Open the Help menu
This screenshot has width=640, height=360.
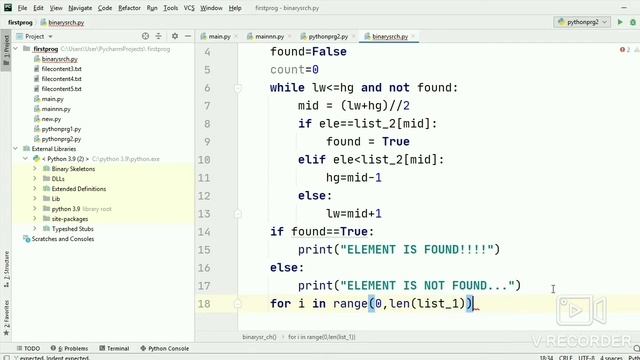(x=235, y=8)
